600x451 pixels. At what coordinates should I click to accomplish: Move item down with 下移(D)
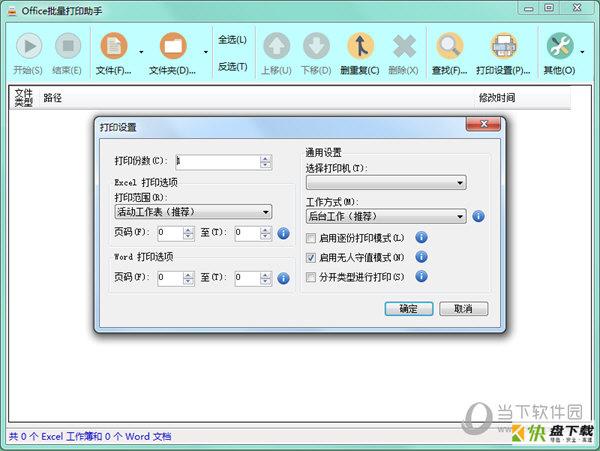[316, 46]
